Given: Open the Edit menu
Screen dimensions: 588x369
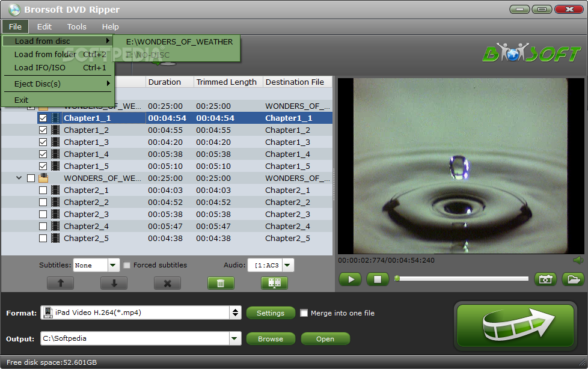Looking at the screenshot, I should coord(44,26).
